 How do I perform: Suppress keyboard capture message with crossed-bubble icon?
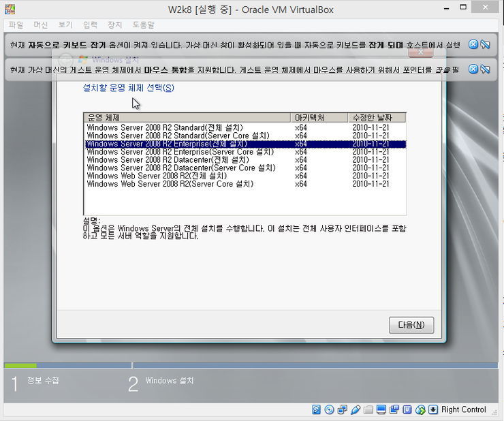point(486,44)
